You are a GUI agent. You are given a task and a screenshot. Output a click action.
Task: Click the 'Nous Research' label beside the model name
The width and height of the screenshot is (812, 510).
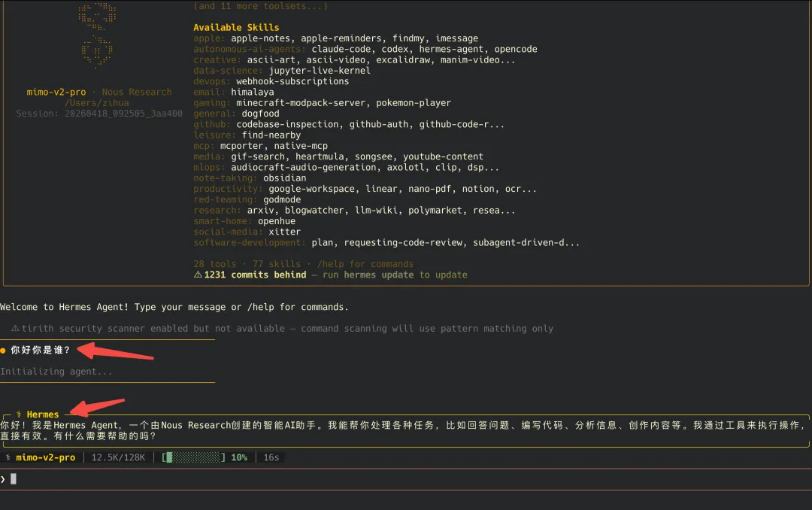point(137,92)
